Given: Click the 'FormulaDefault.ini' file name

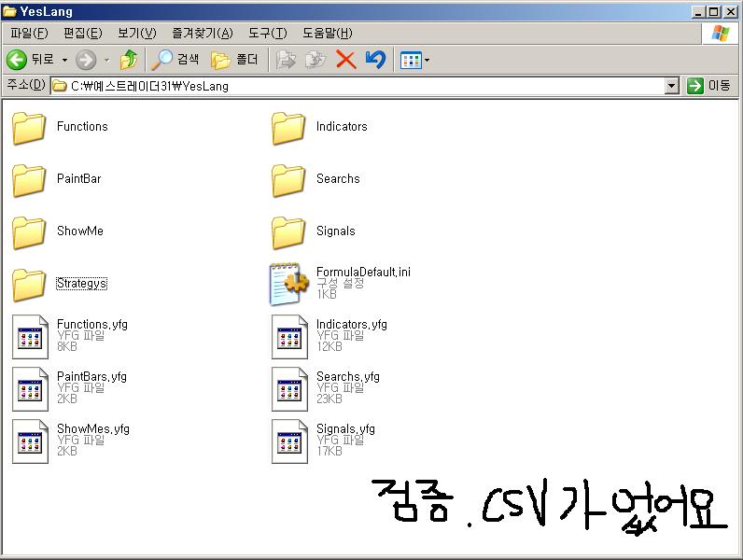Looking at the screenshot, I should coord(363,272).
